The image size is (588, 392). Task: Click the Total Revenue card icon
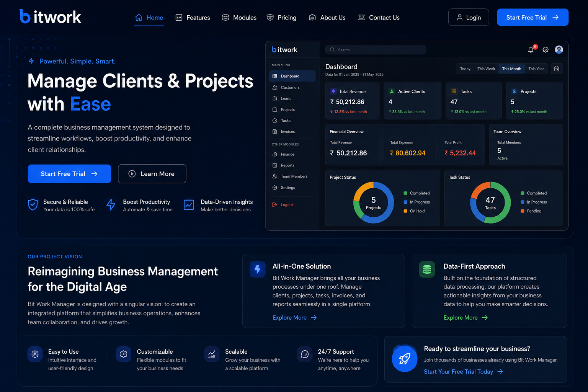333,91
